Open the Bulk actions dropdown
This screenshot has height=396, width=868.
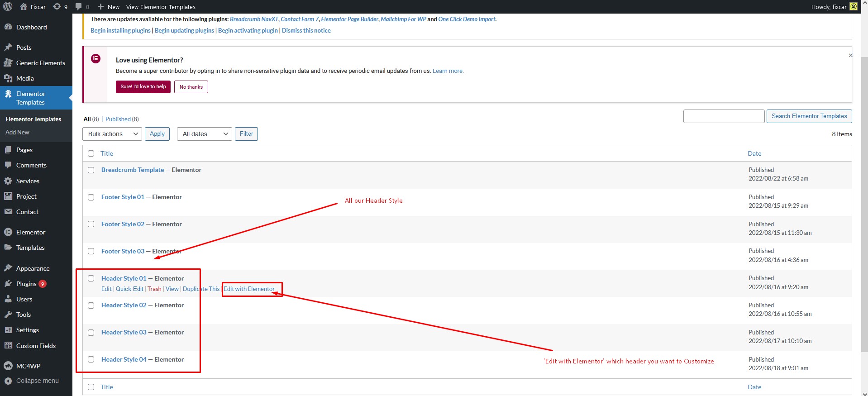(x=112, y=134)
